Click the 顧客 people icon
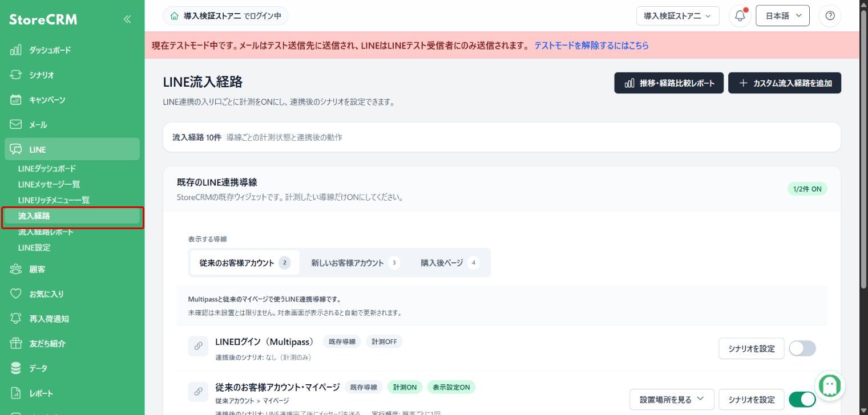868x415 pixels. pyautogui.click(x=16, y=269)
